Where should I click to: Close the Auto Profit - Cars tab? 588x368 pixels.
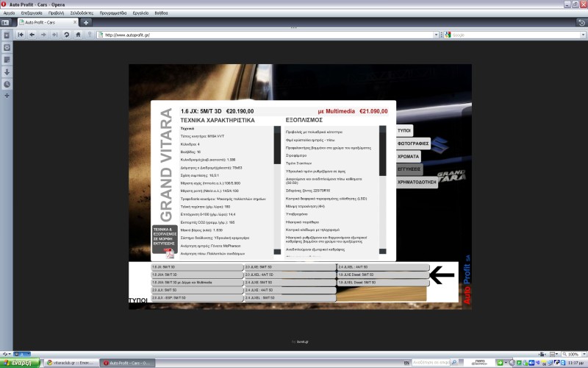(75, 22)
